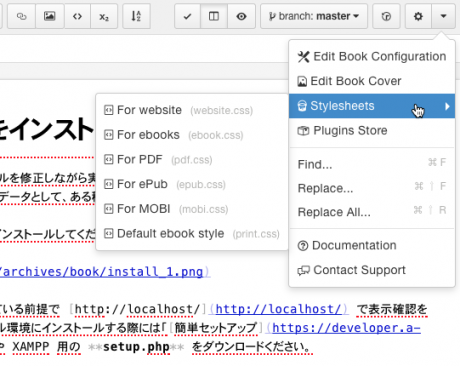Click the blue http://localhost/ link in parentheses
460x366 pixels.
278,309
